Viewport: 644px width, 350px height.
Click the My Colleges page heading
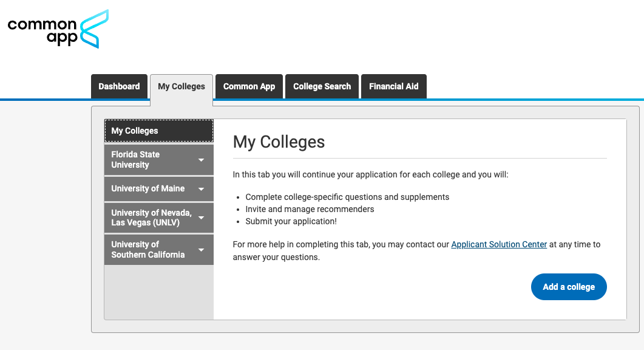click(279, 142)
